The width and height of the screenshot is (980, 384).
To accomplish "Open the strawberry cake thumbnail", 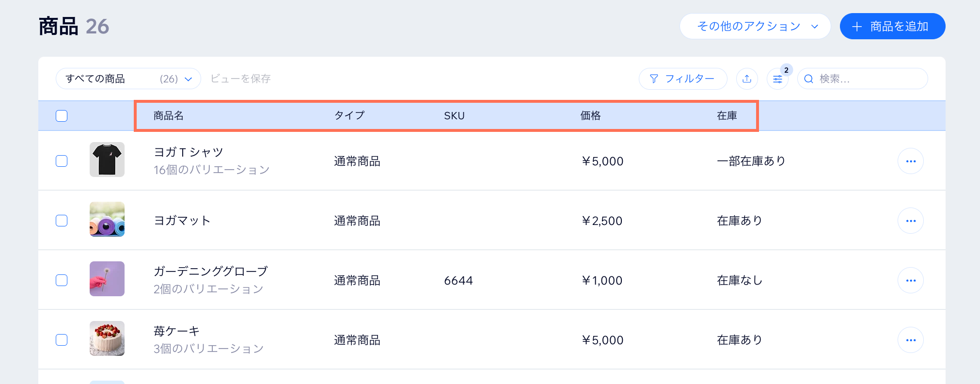I will 107,338.
